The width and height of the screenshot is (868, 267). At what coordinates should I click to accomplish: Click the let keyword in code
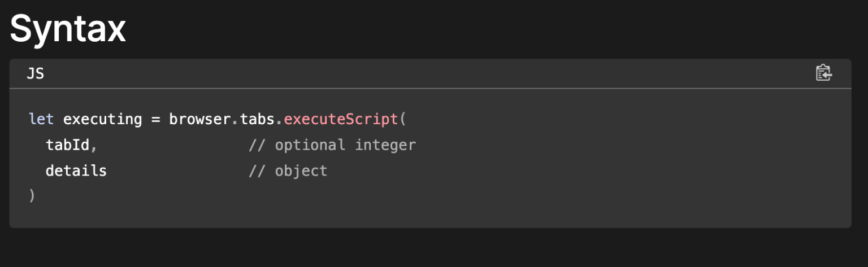(41, 120)
